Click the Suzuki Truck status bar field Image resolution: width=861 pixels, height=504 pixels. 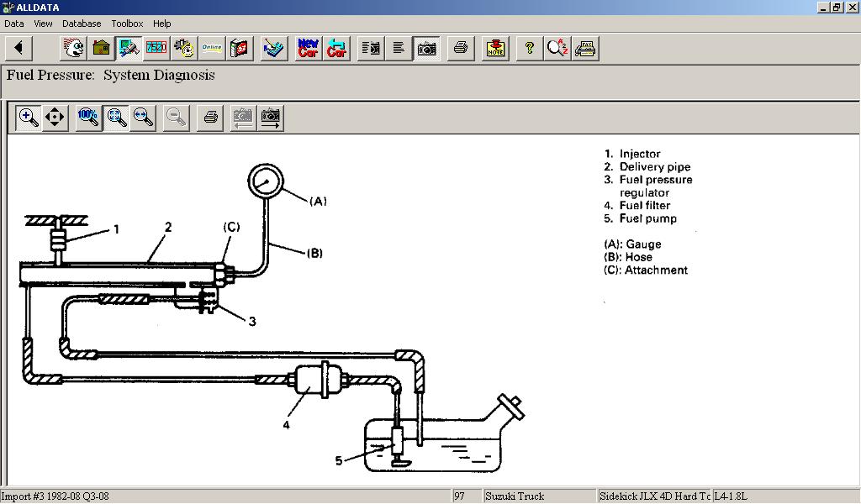click(x=538, y=496)
